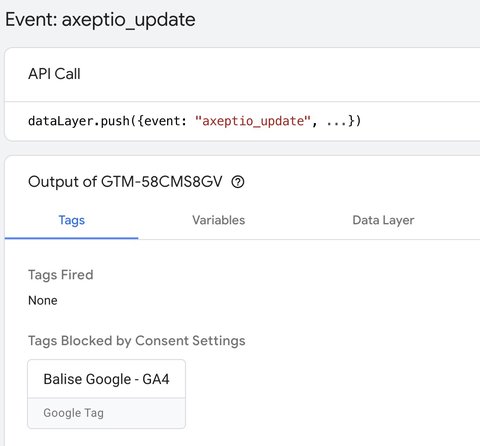Click the blue underline of Tags tab
The width and height of the screenshot is (480, 446).
click(71, 238)
